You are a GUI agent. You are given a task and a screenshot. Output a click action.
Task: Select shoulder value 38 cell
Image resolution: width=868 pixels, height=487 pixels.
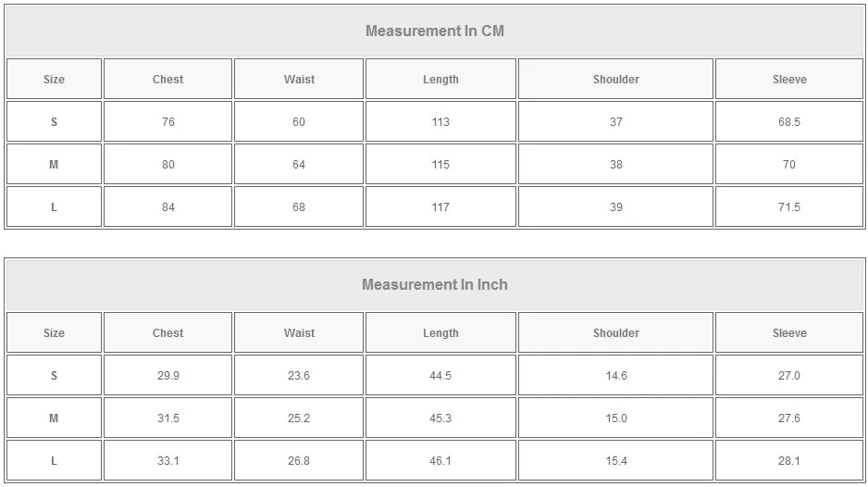615,165
